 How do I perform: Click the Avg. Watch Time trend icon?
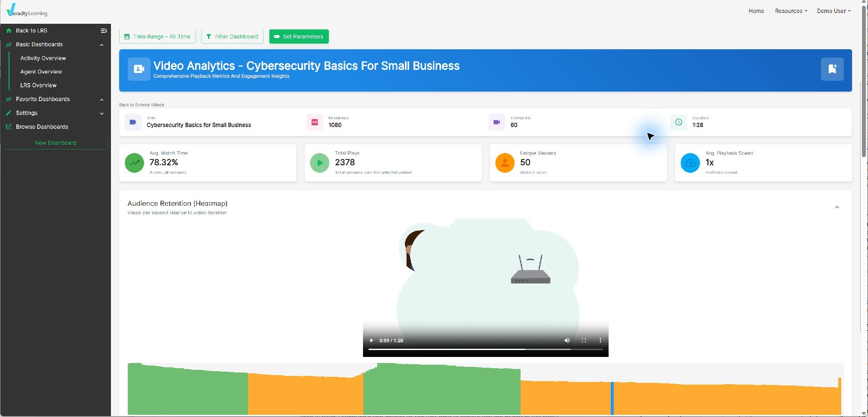[x=134, y=163]
